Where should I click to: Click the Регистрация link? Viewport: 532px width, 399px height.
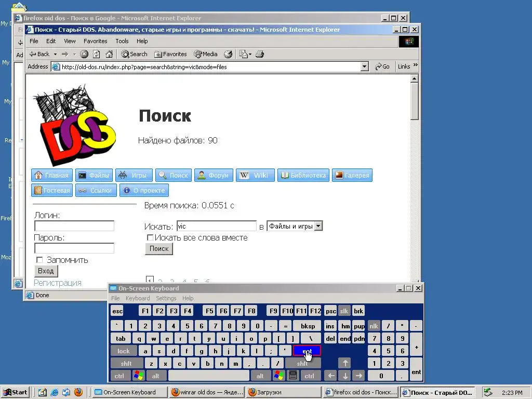tap(57, 283)
